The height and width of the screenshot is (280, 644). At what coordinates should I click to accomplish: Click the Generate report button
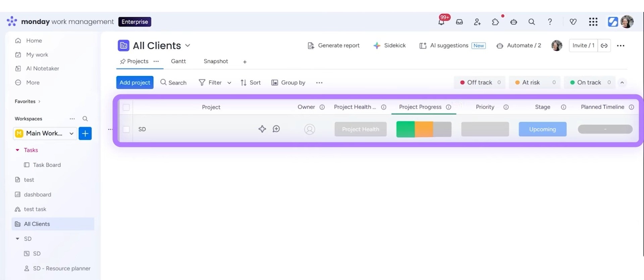333,46
